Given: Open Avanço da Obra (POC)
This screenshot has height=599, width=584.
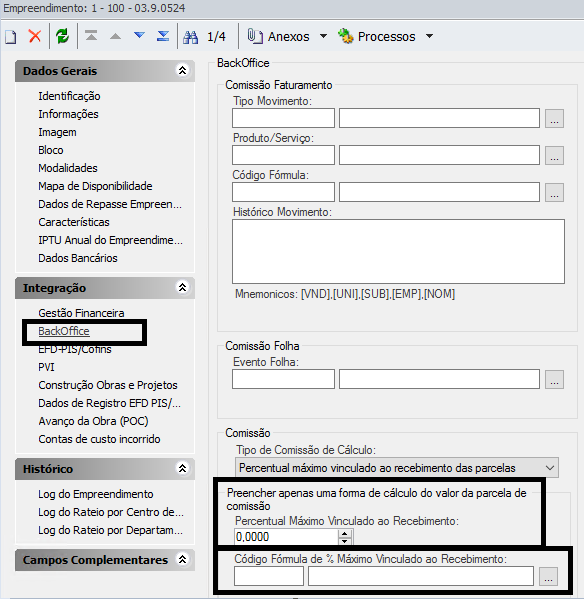Looking at the screenshot, I should pos(93,421).
